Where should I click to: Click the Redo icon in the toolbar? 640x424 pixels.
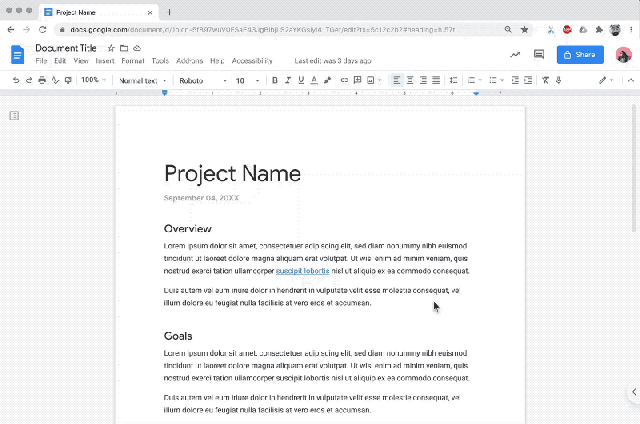[x=29, y=80]
